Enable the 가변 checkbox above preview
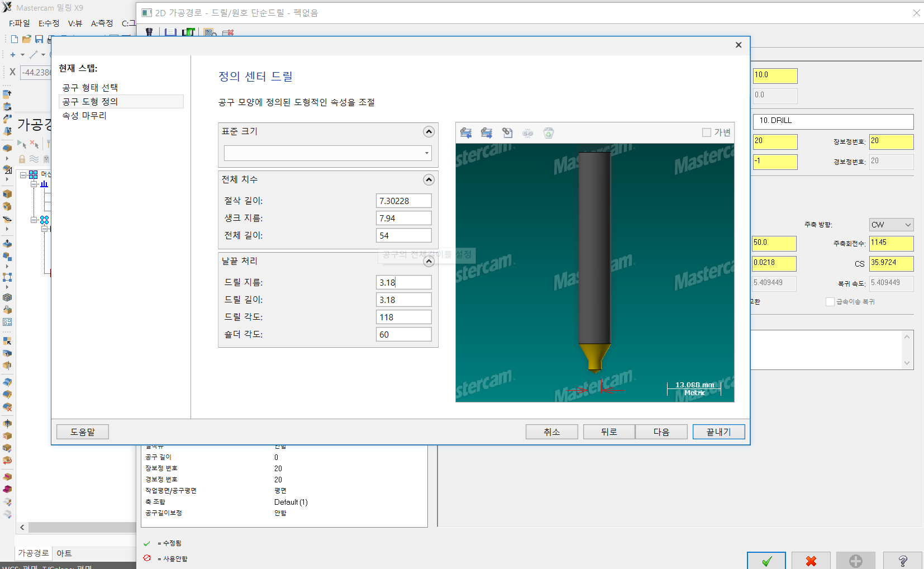The image size is (924, 569). [x=707, y=132]
